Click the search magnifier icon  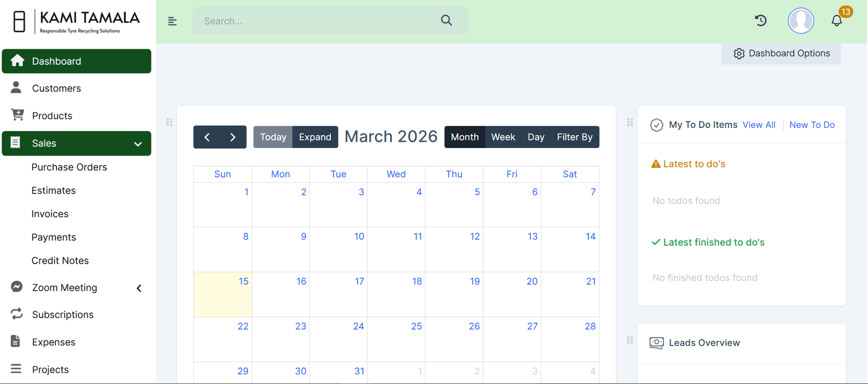pos(446,21)
